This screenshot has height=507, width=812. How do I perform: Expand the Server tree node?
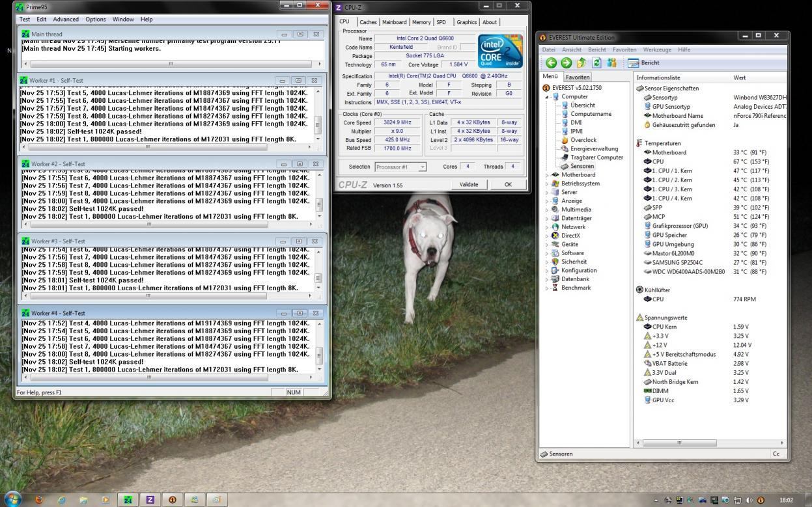[x=548, y=192]
